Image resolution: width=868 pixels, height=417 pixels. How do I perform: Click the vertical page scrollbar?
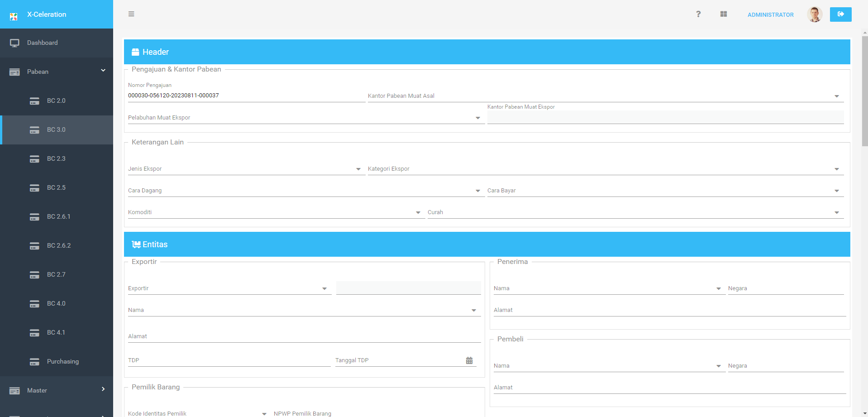[x=865, y=91]
